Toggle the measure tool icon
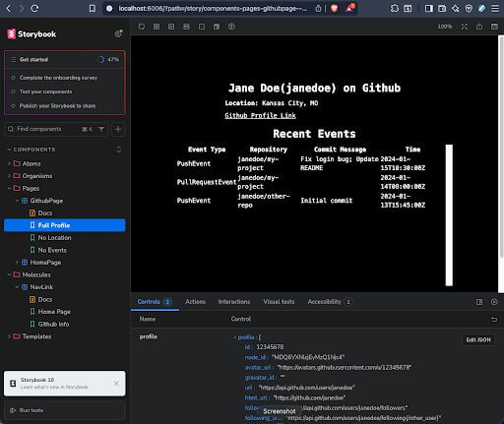 pyautogui.click(x=202, y=27)
